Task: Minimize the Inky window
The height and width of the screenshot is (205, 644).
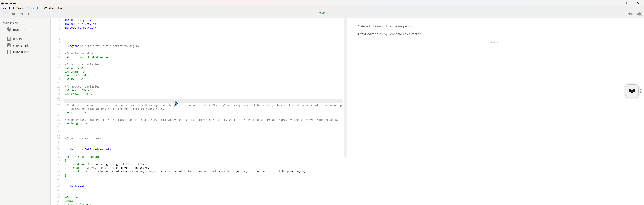Action: pos(614,3)
